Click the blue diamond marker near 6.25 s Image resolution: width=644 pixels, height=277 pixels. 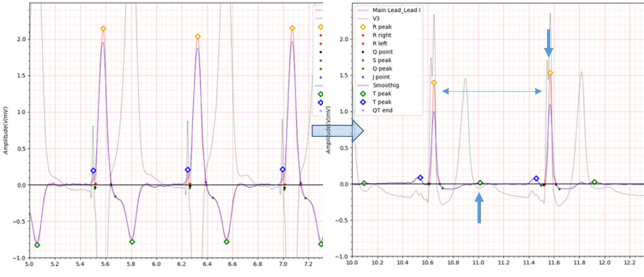(x=187, y=170)
